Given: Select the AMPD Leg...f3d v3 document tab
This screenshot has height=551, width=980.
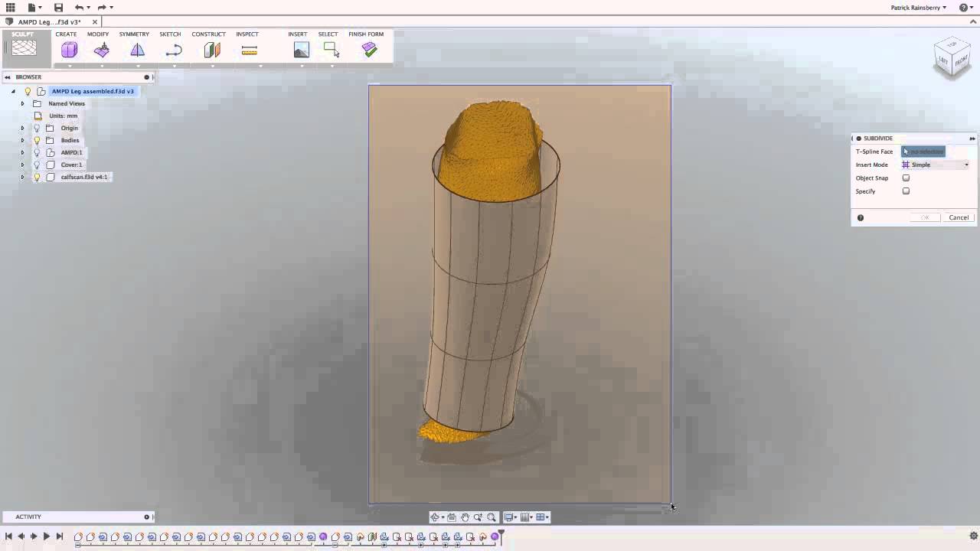Looking at the screenshot, I should click(x=50, y=22).
